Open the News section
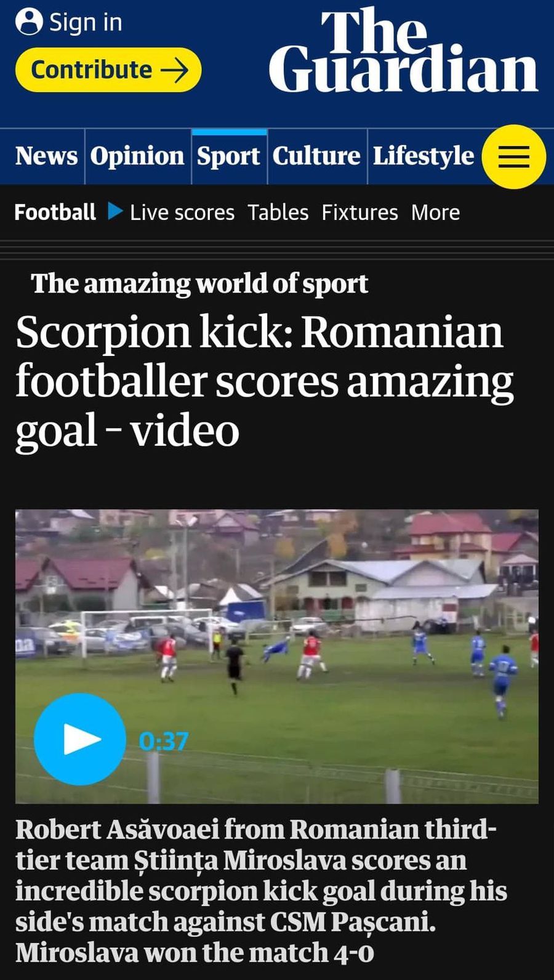554x980 pixels. click(x=47, y=156)
